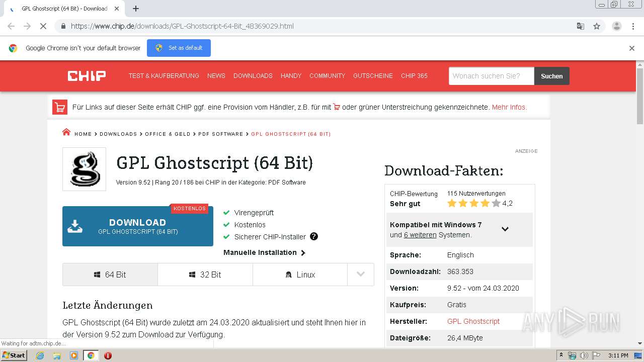Click the 6 weiteren systems link
Viewport: 644px width, 362px height.
tap(420, 235)
